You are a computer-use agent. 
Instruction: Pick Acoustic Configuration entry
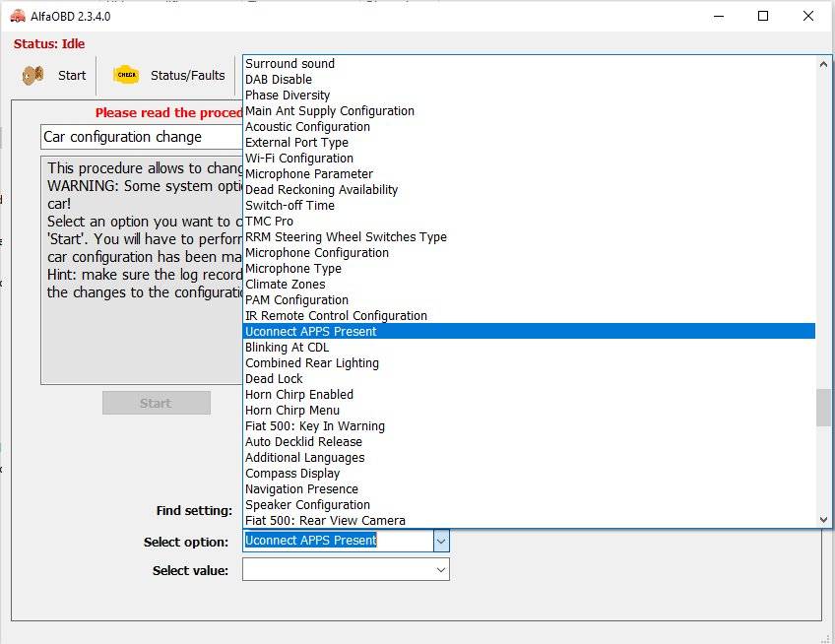(529, 127)
